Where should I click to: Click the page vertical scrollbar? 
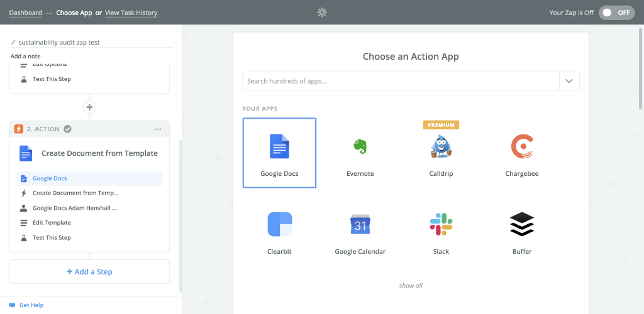coord(641,68)
